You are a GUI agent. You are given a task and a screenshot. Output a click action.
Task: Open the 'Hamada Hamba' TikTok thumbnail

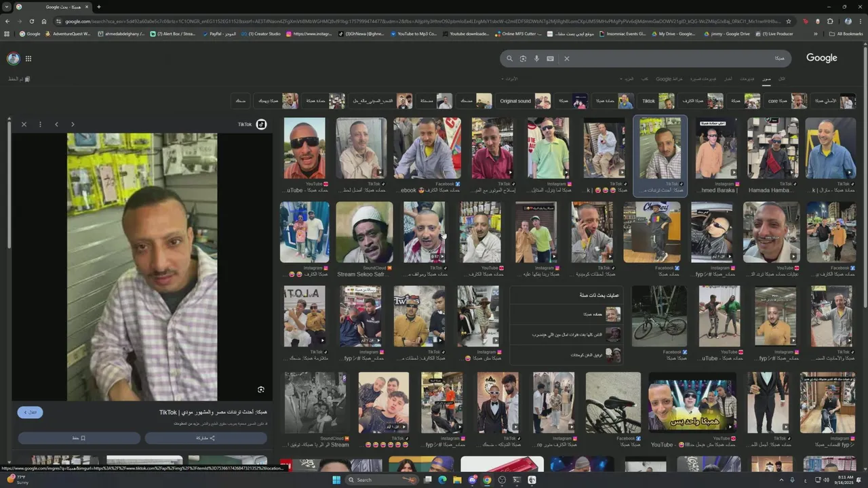pos(772,148)
